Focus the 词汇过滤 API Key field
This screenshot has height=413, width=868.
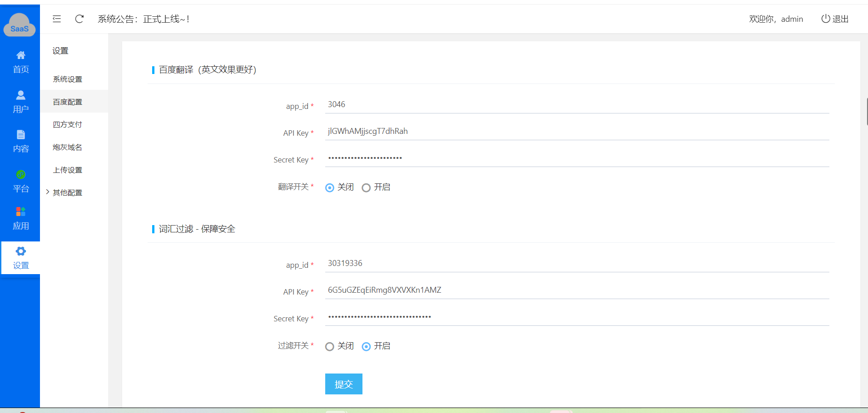click(x=577, y=290)
